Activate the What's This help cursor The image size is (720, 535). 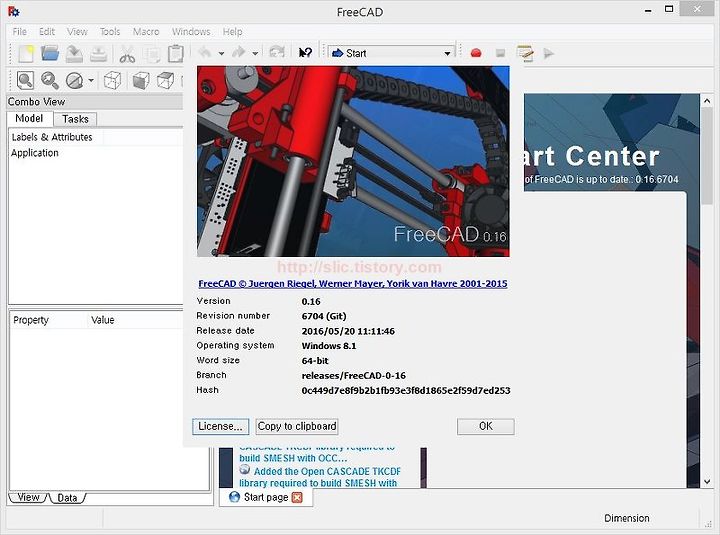coord(305,53)
